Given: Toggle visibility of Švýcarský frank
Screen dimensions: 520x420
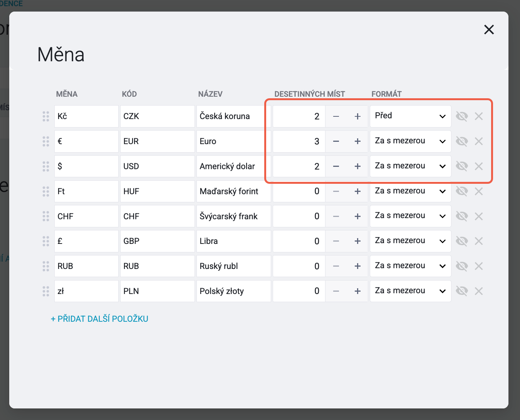Looking at the screenshot, I should click(461, 216).
